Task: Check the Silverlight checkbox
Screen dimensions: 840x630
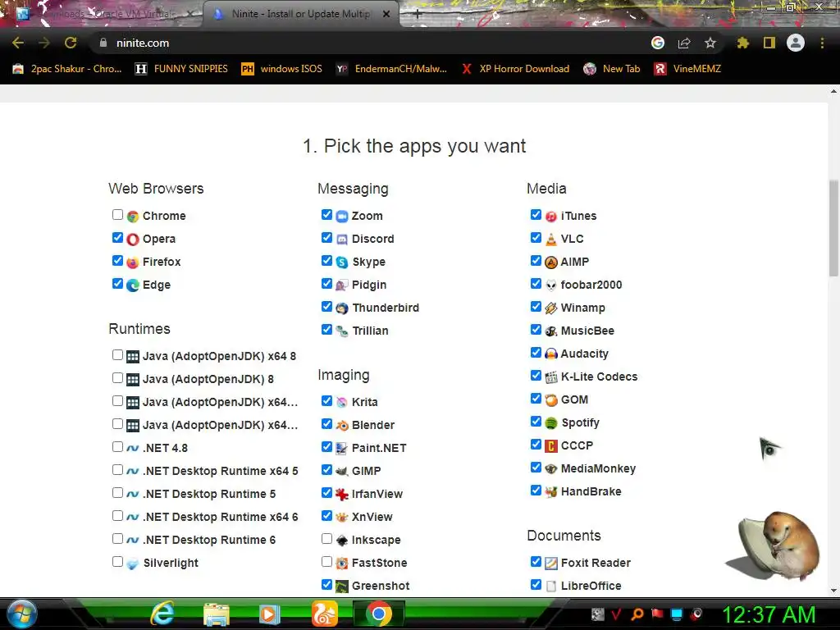Action: coord(117,561)
